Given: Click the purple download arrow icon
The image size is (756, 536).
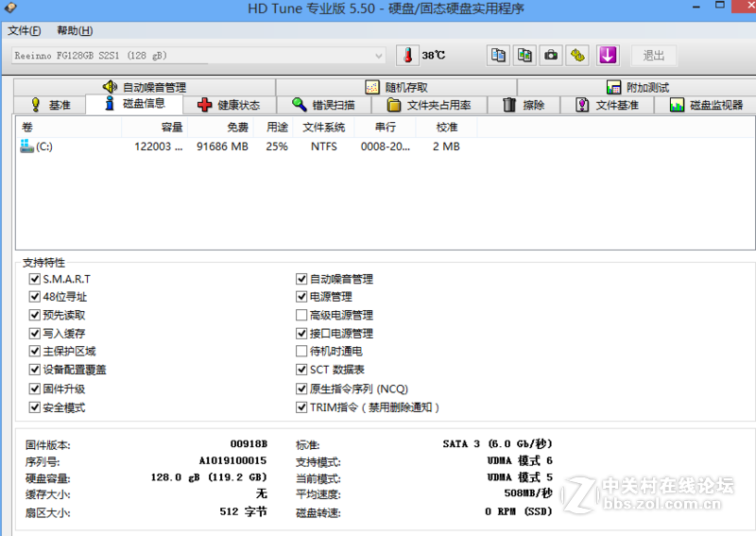Looking at the screenshot, I should click(x=608, y=55).
